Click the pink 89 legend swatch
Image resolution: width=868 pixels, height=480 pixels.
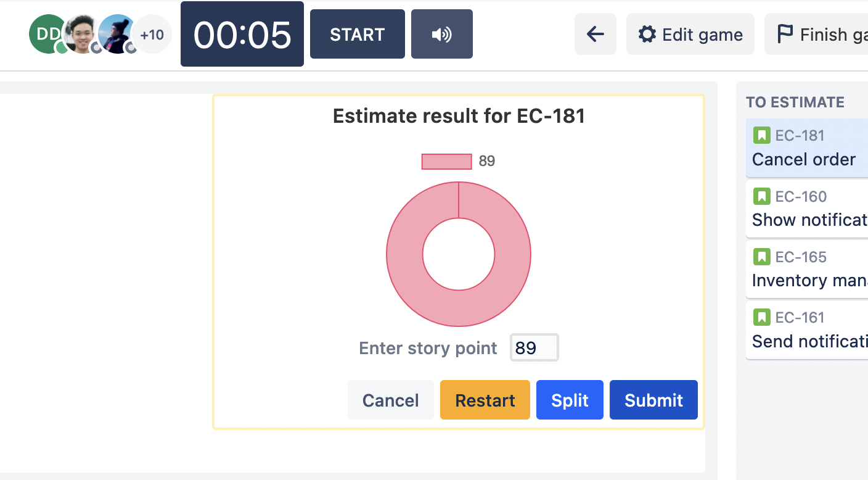446,162
